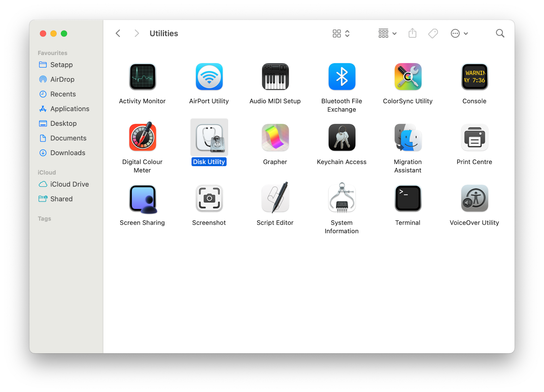
Task: Click the Grapher name label
Action: (275, 162)
